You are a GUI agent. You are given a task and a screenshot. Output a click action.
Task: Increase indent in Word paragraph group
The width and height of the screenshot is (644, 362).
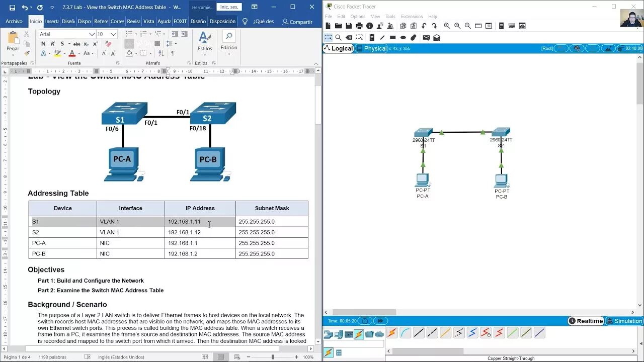[x=184, y=34]
